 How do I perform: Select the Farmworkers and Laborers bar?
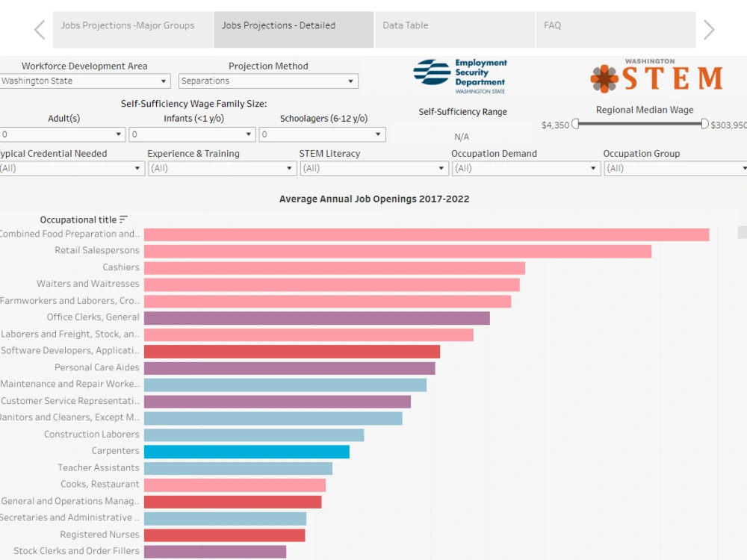pos(327,302)
